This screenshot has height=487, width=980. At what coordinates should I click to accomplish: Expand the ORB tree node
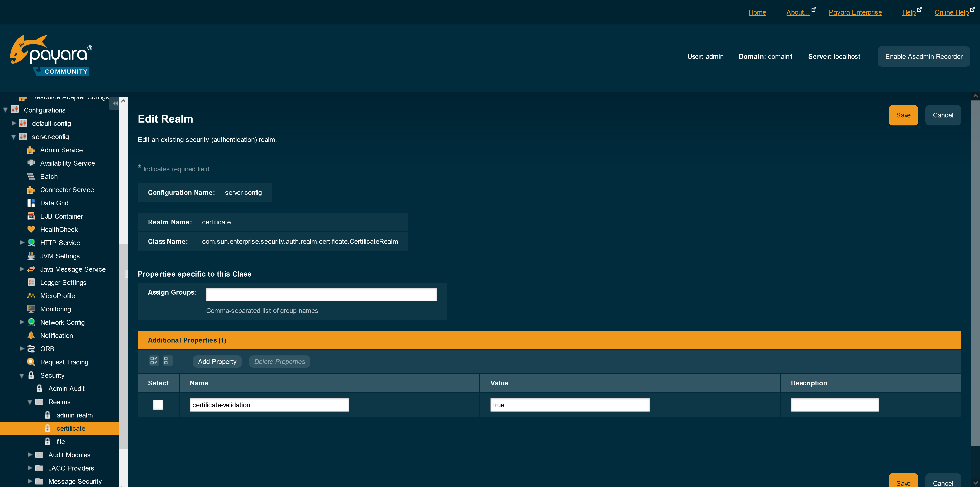click(22, 349)
